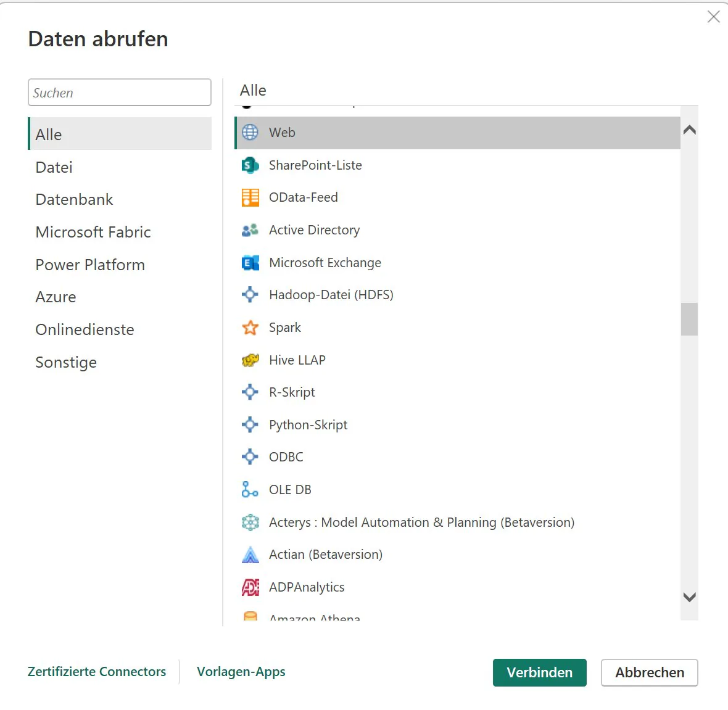Click the scroll down arrow of connector list

click(690, 597)
